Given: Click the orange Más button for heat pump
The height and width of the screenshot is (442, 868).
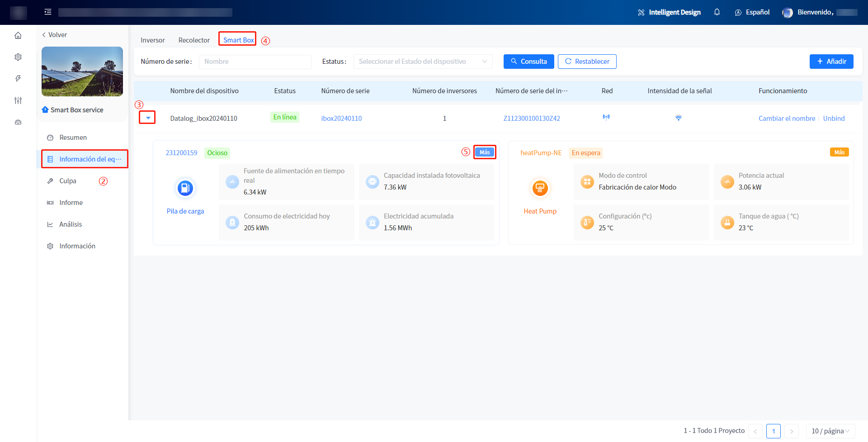Looking at the screenshot, I should click(x=839, y=152).
